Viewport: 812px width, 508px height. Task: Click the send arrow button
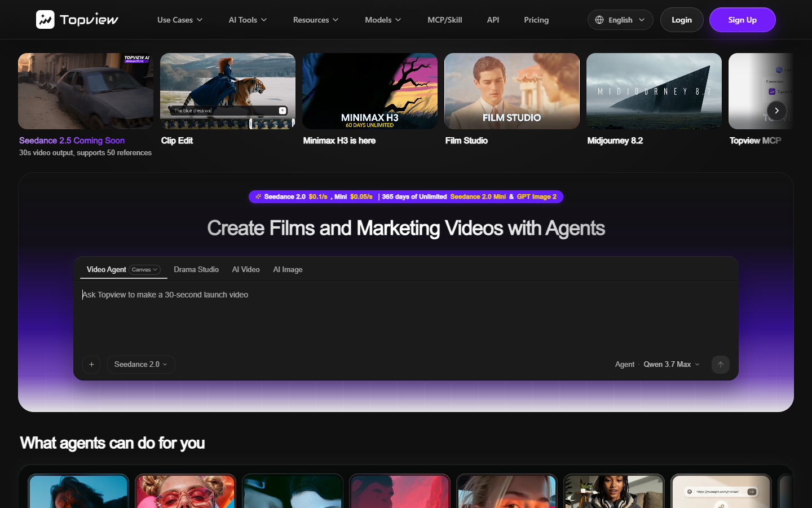click(x=721, y=365)
